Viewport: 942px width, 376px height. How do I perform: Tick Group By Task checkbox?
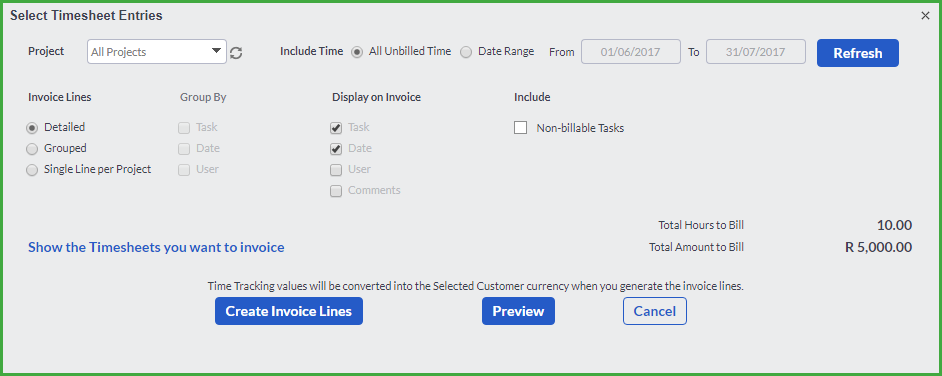[184, 128]
